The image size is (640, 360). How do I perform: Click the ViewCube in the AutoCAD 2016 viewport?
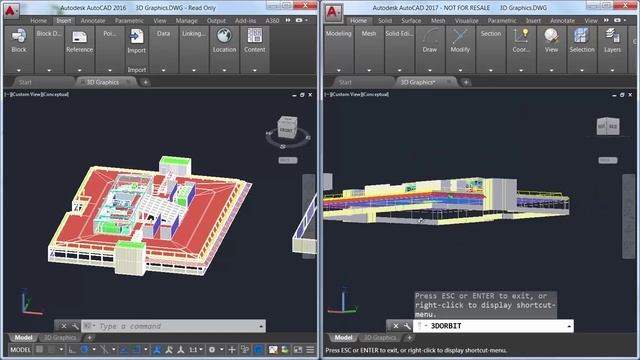tap(287, 127)
